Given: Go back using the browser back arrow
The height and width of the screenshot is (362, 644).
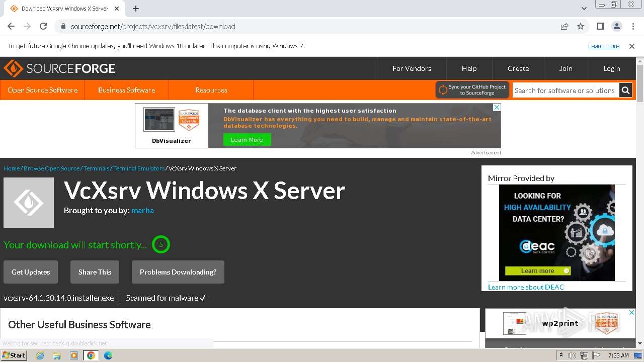Looking at the screenshot, I should (11, 27).
